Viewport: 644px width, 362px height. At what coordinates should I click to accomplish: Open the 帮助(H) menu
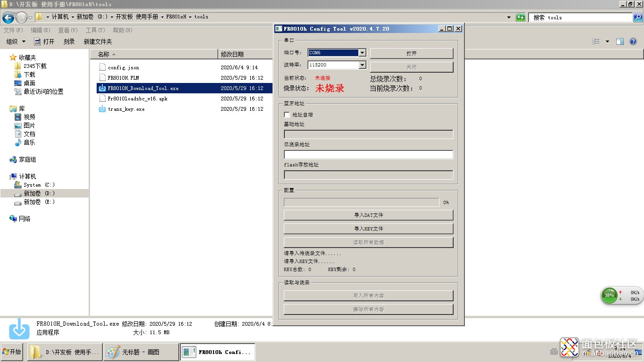[123, 30]
